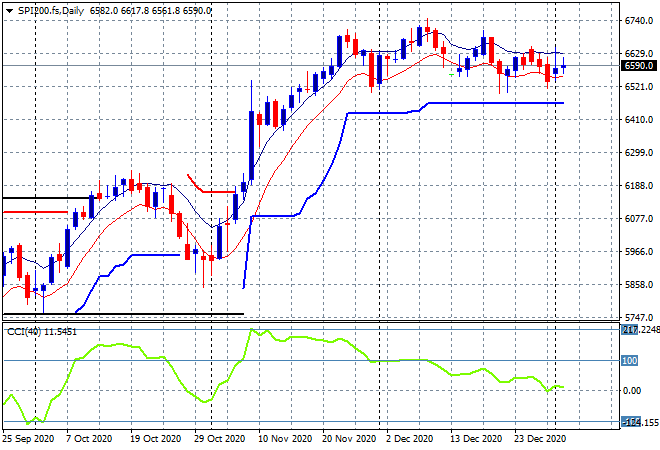
Task: Click the 6740.0 price axis label
Action: (x=639, y=21)
